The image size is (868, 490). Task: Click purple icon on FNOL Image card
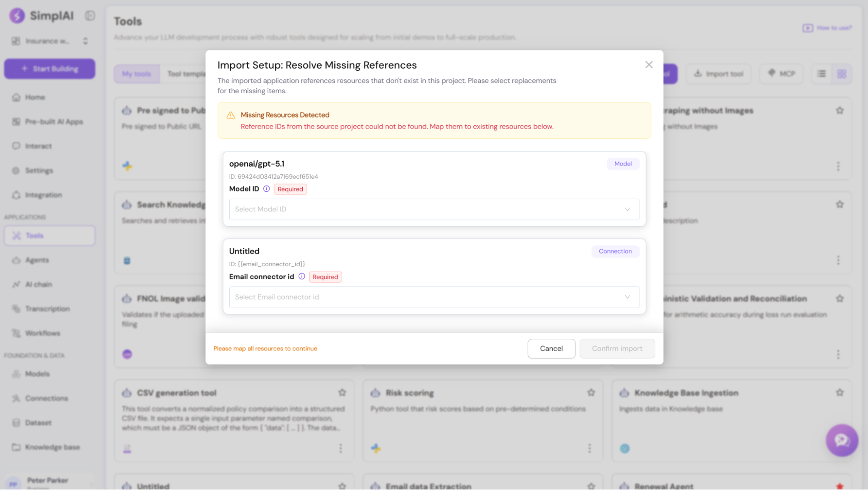click(x=127, y=354)
